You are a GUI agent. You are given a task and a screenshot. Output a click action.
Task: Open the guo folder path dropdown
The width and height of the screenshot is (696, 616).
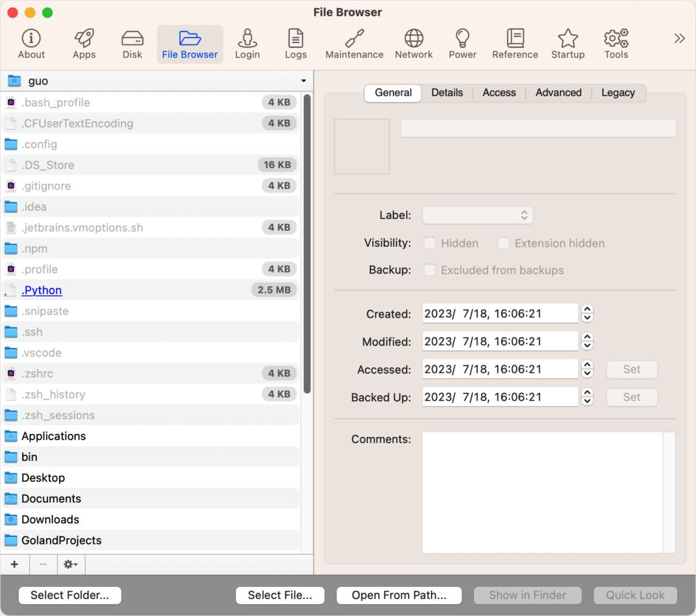157,80
